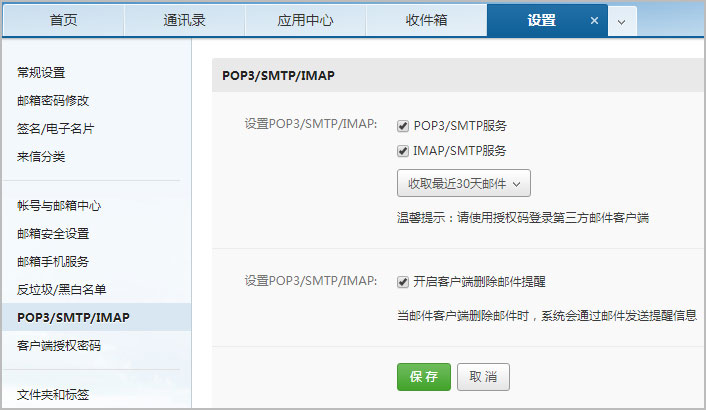Switch to the 首页 tab
Screen dimensions: 706x410
click(x=63, y=20)
